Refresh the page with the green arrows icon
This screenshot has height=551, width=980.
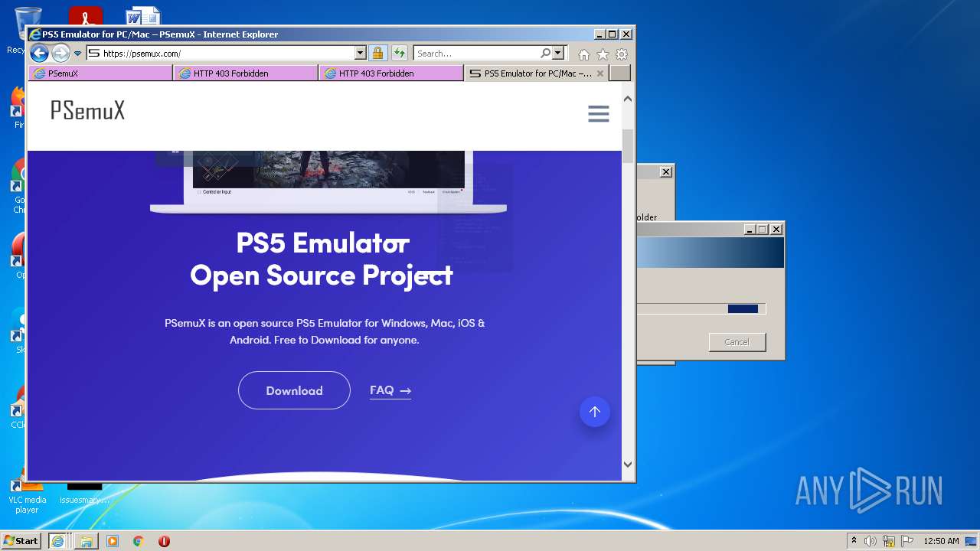pyautogui.click(x=400, y=54)
